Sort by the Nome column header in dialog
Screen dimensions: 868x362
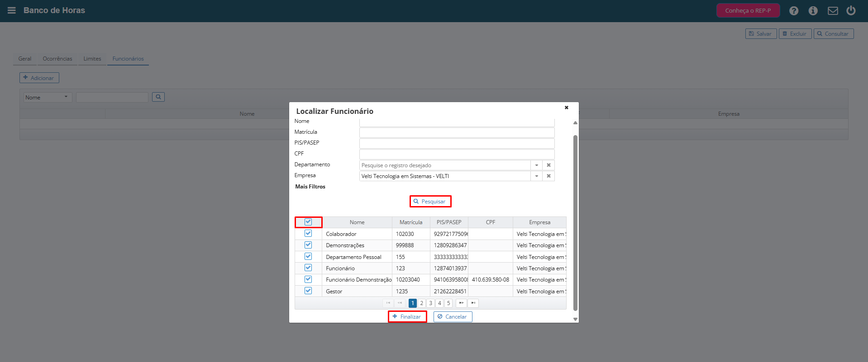coord(357,222)
